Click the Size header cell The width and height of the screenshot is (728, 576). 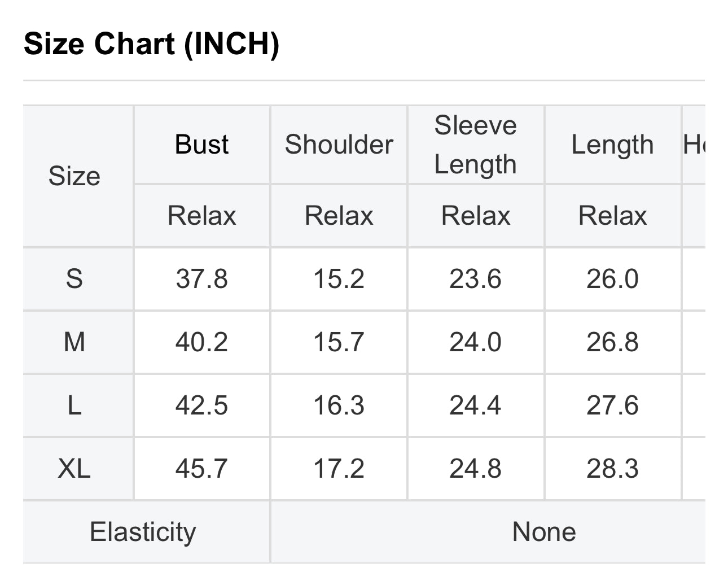pyautogui.click(x=74, y=176)
